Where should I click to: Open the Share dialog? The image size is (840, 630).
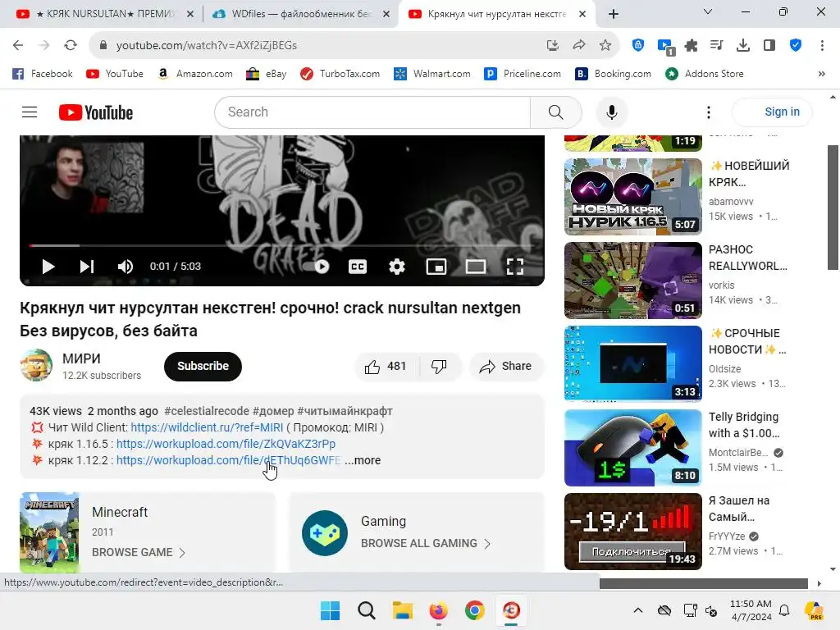(506, 367)
